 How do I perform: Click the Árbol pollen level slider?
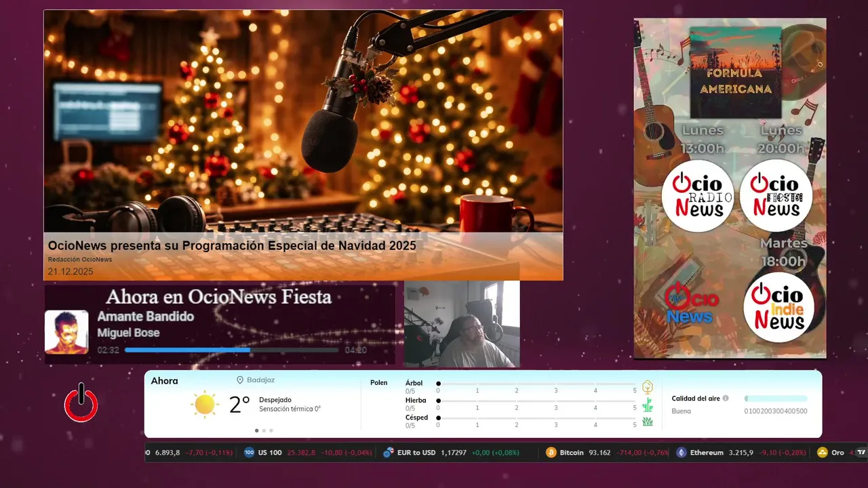537,384
